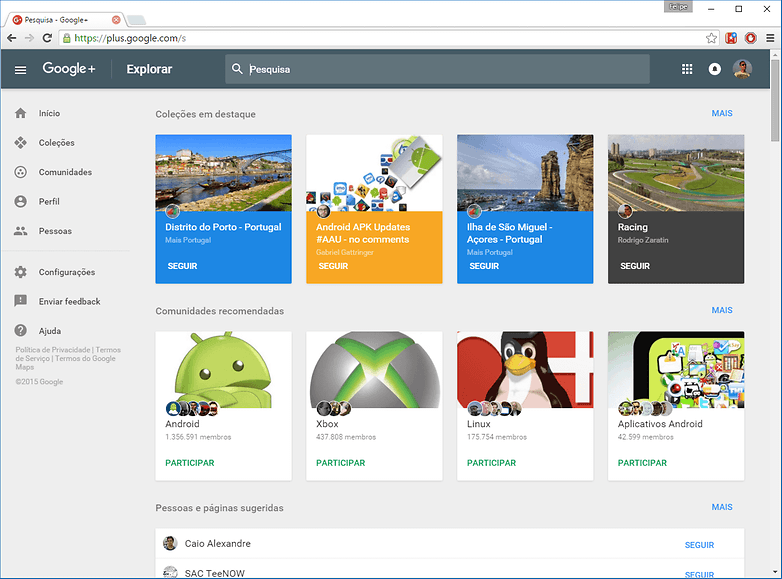This screenshot has height=579, width=782.
Task: Close the Pesquisa - Google+ tab
Action: 116,20
